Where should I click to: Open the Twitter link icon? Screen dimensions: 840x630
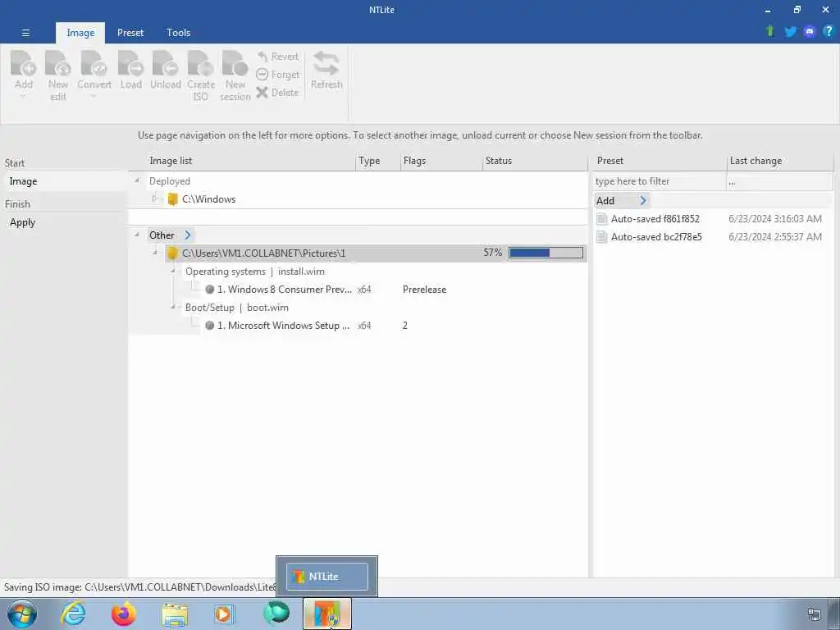click(x=790, y=32)
